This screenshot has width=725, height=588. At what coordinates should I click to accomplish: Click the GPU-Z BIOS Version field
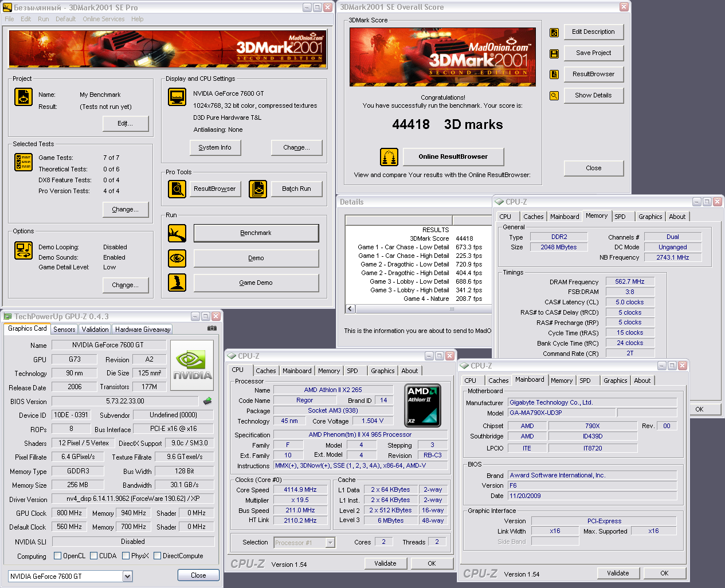[x=126, y=401]
